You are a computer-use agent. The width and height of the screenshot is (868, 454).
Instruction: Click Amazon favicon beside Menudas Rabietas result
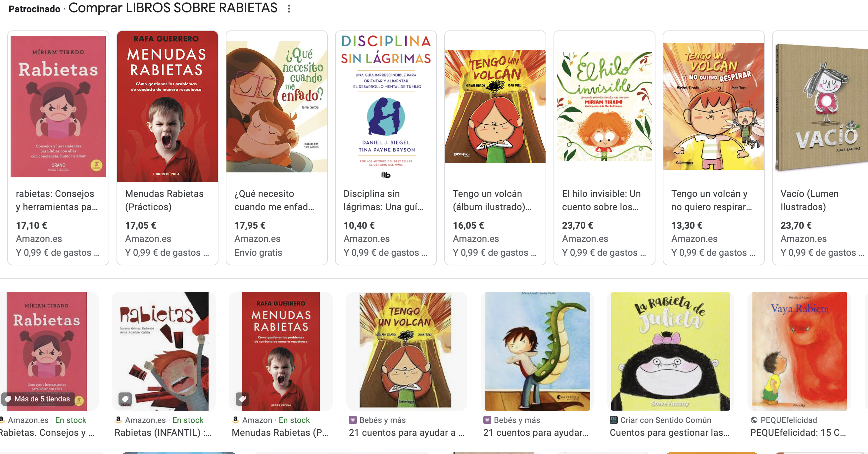click(x=235, y=420)
